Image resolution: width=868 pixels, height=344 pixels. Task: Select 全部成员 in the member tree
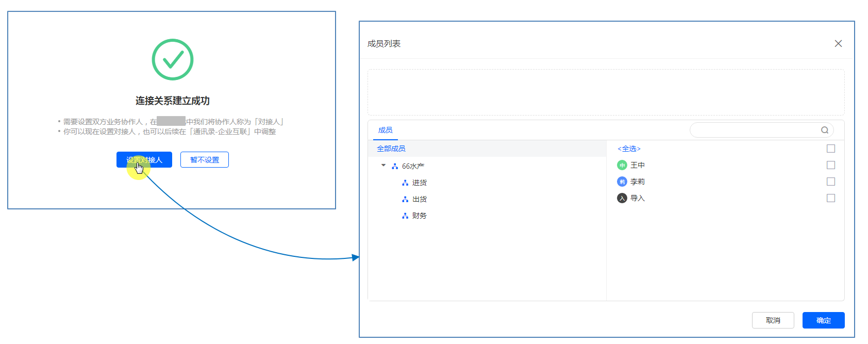click(x=391, y=149)
